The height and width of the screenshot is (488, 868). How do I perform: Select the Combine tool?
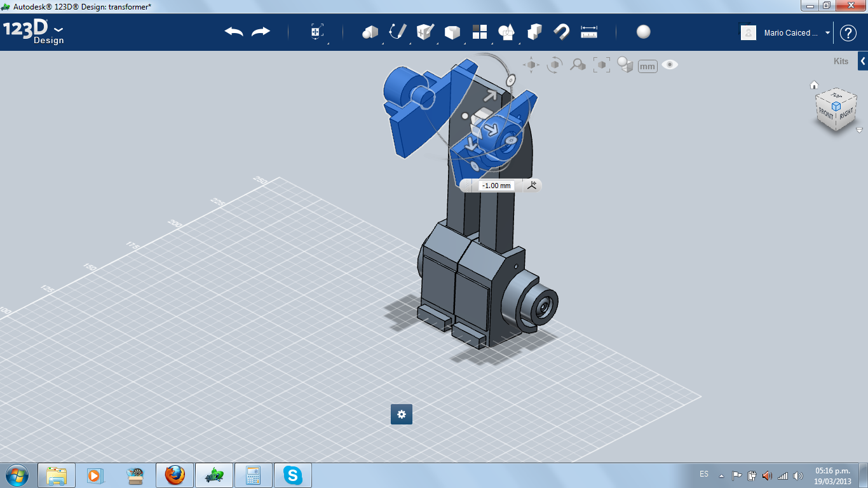[534, 32]
